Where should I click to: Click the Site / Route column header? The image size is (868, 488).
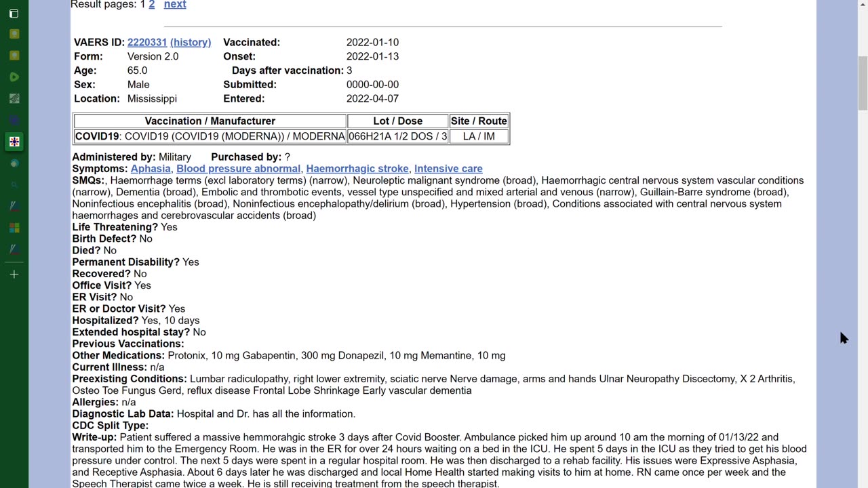(479, 121)
